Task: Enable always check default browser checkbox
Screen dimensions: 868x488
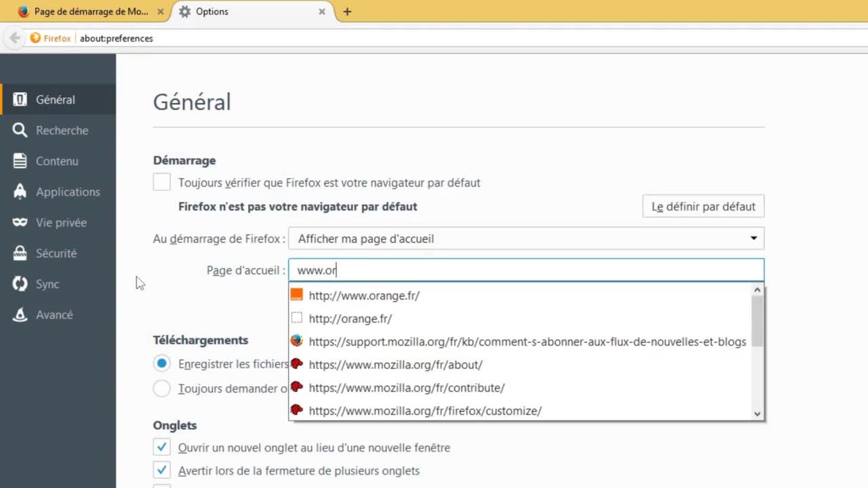Action: (x=161, y=182)
